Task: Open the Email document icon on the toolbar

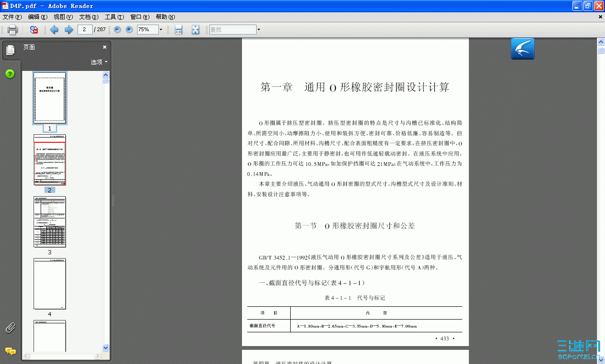Action: [33, 29]
